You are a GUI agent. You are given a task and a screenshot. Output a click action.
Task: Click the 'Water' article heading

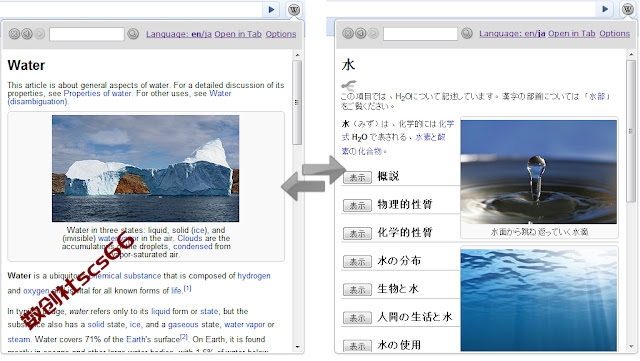[26, 65]
